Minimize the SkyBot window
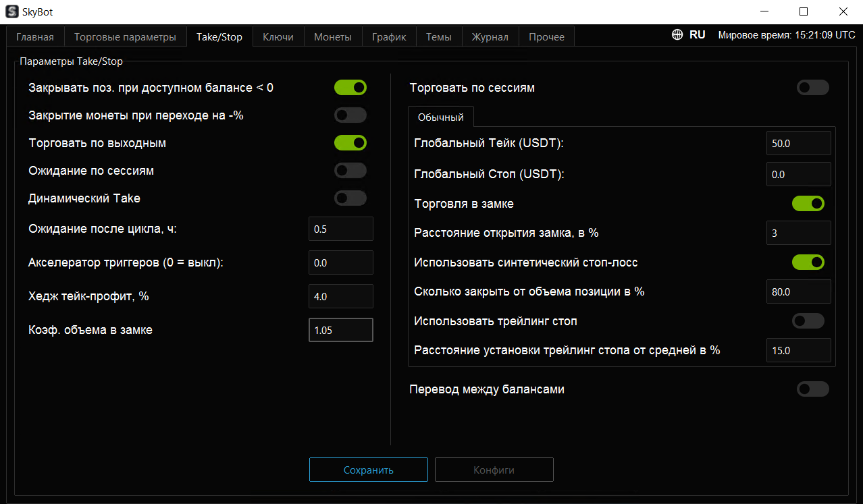This screenshot has height=504, width=863. (x=764, y=11)
